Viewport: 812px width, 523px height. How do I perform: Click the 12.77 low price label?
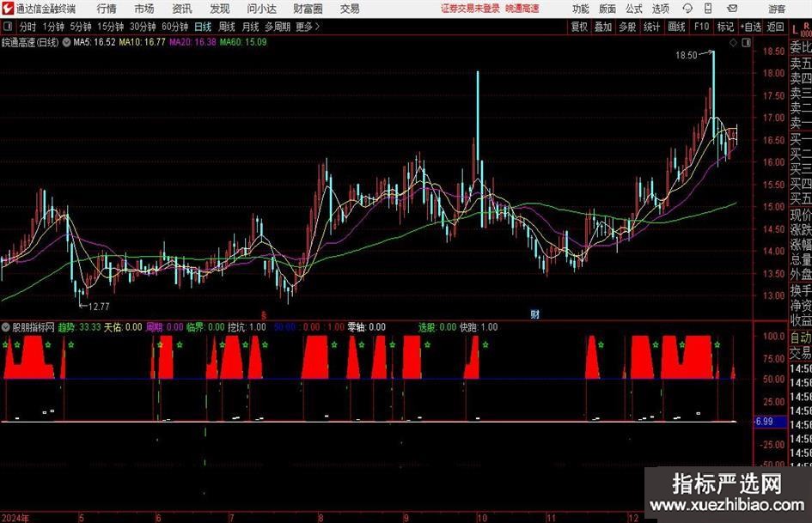pos(99,307)
